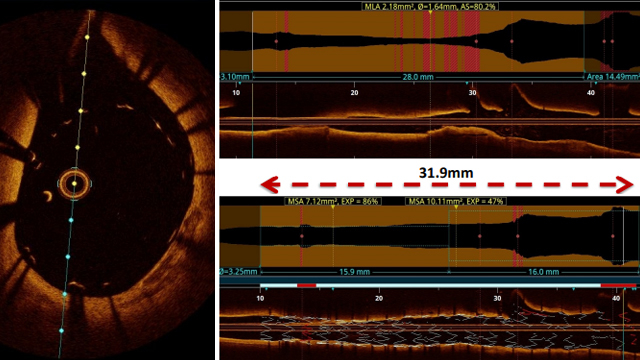This screenshot has height=360, width=640.
Task: Click right red segment on apposition bar
Action: pyautogui.click(x=618, y=285)
